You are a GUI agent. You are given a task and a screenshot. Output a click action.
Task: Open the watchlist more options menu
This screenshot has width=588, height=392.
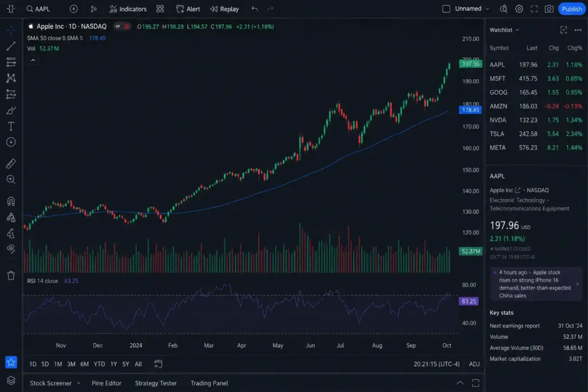[x=578, y=30]
